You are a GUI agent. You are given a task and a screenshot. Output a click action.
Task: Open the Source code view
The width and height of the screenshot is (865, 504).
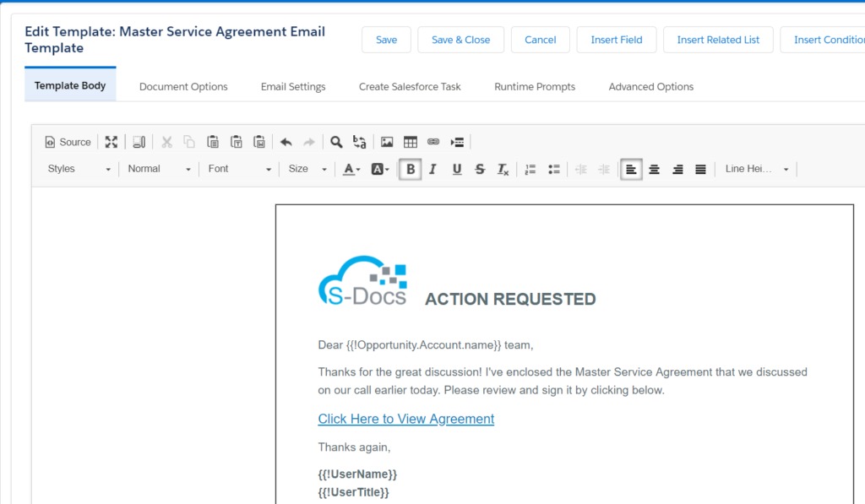coord(68,141)
